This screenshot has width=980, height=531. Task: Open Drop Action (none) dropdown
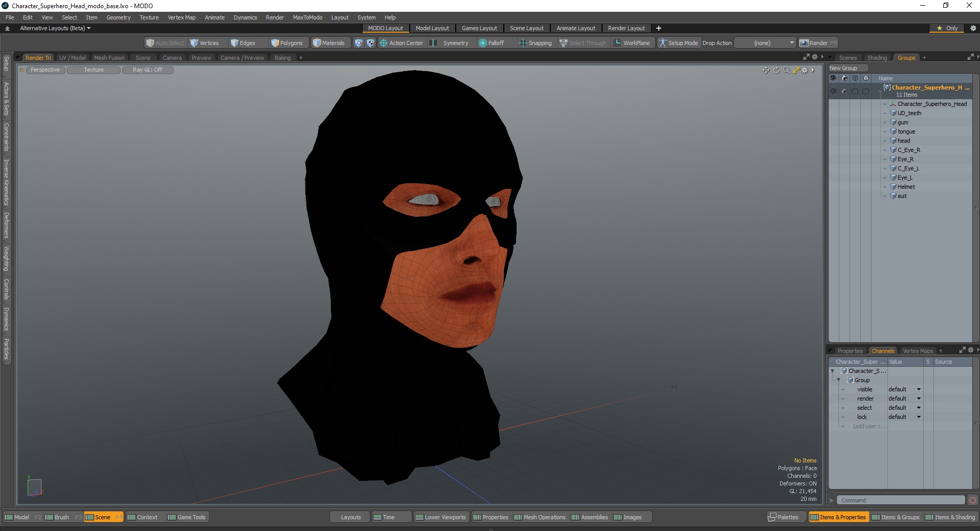765,43
